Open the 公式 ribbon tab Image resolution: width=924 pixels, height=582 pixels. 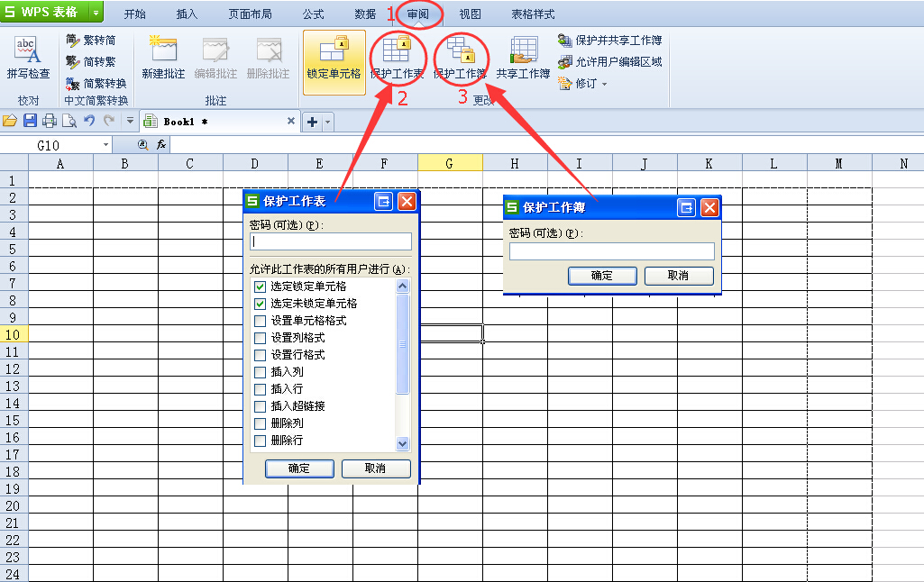click(x=313, y=14)
